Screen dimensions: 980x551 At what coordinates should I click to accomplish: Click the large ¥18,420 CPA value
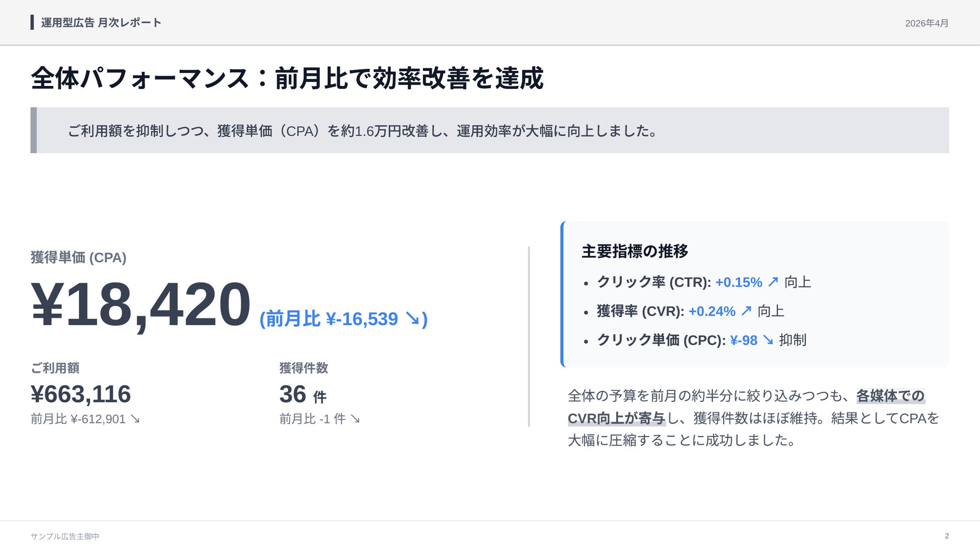141,304
